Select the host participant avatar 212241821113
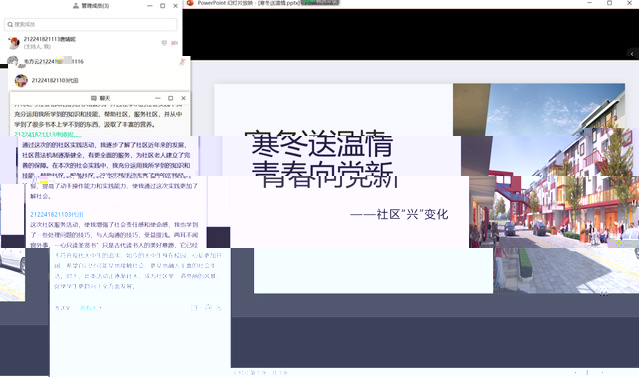This screenshot has width=639, height=377. coord(14,42)
